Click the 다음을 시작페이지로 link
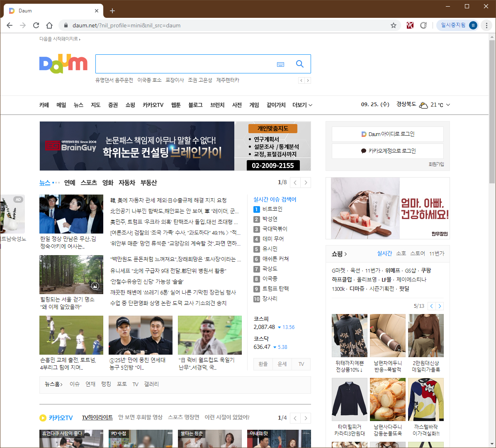The height and width of the screenshot is (448, 496). pos(60,39)
